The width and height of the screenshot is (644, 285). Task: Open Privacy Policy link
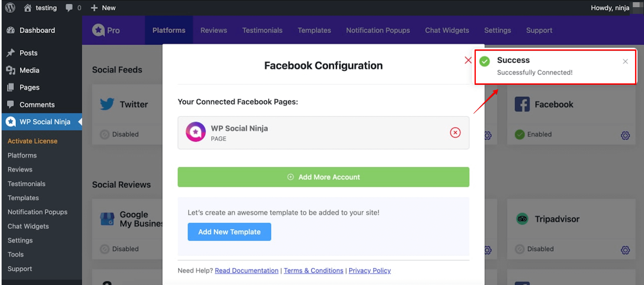point(369,271)
